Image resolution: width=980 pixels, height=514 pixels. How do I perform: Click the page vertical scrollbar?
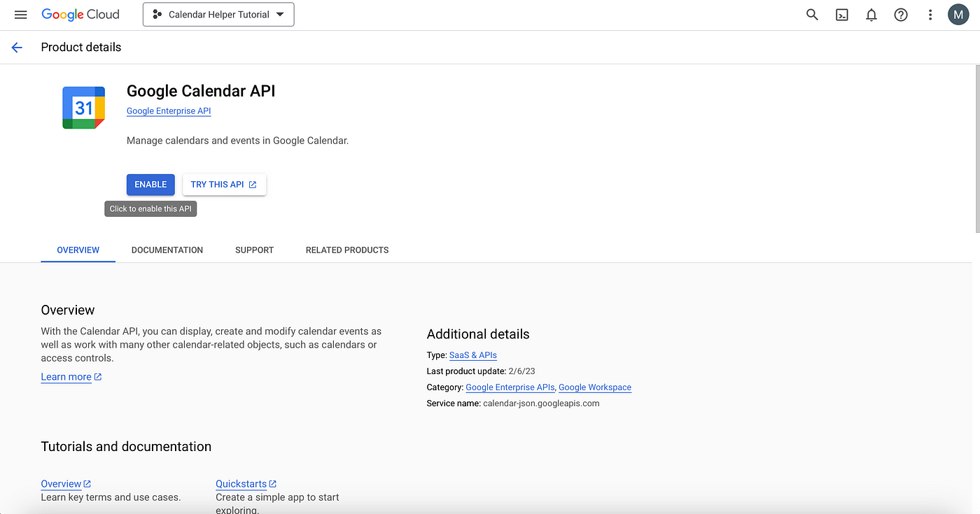[x=976, y=150]
